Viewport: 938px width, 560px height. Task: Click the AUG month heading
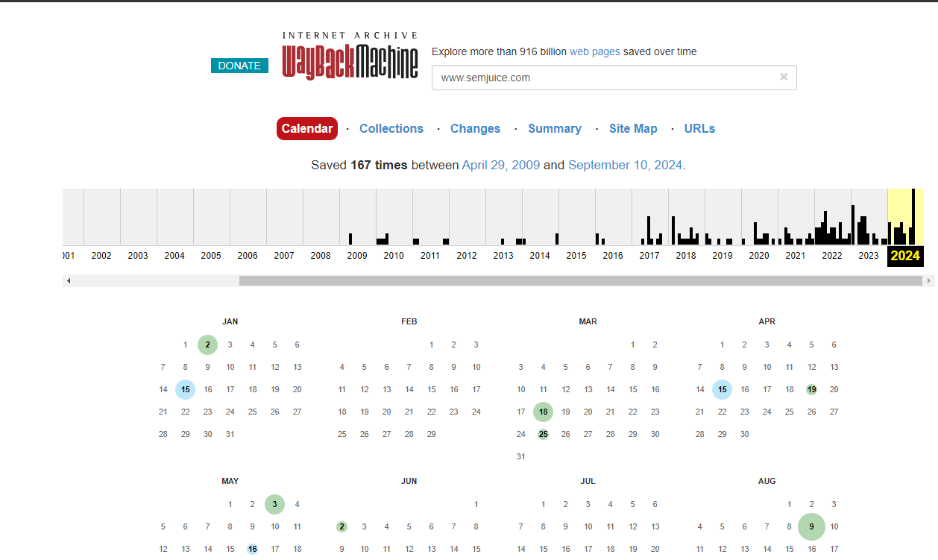(x=767, y=481)
